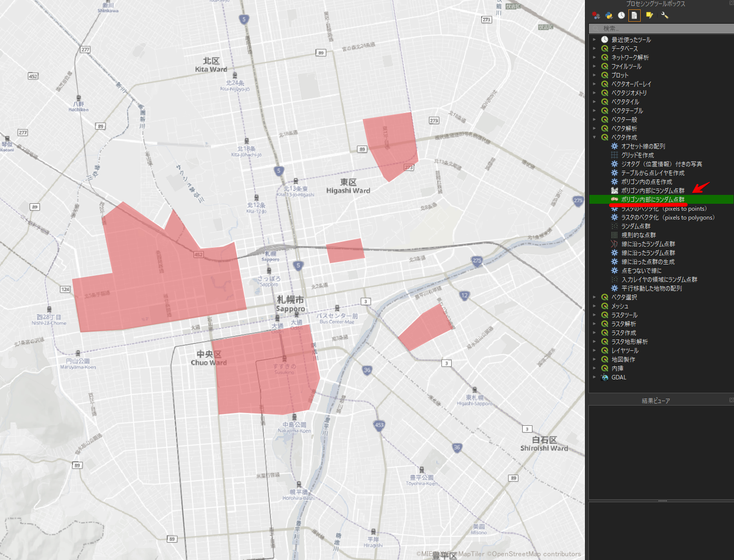This screenshot has width=734, height=560.
Task: Open the Python scripts menu icon
Action: tap(609, 15)
